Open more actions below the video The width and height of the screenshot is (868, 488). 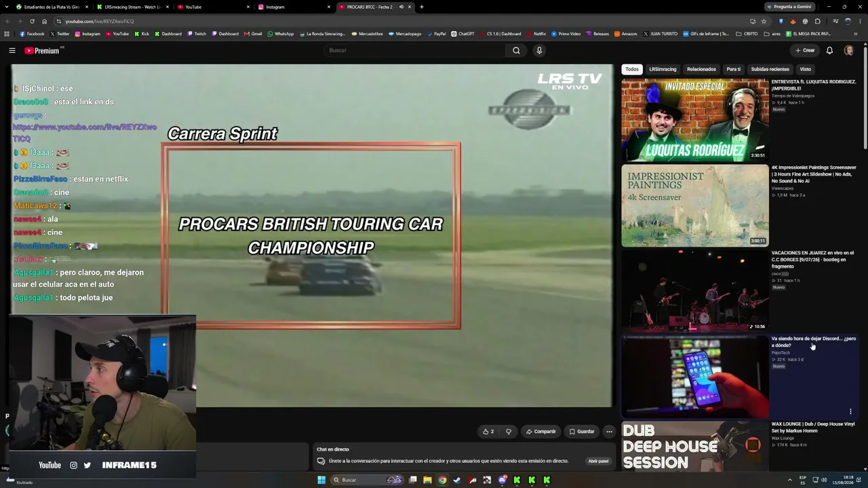[x=609, y=432]
